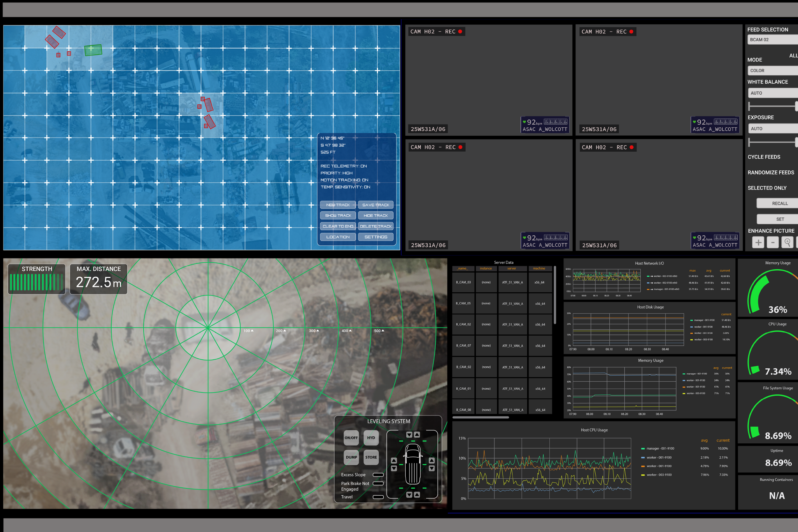Click the SAVE TRACK button
The width and height of the screenshot is (798, 532).
click(376, 205)
